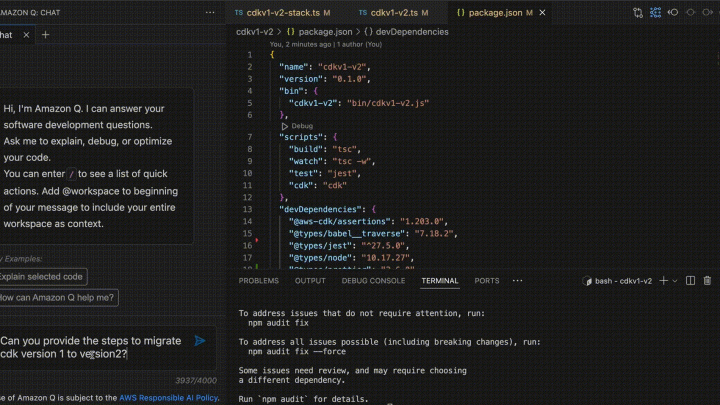Click 'Run `npm audit` for details.' terminal line

303,399
